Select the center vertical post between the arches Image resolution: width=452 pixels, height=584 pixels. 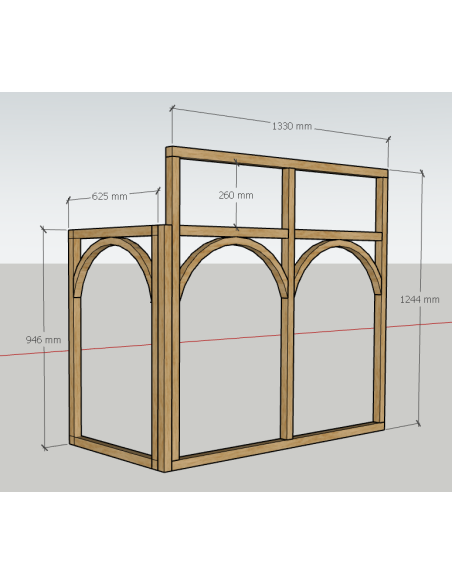288,305
